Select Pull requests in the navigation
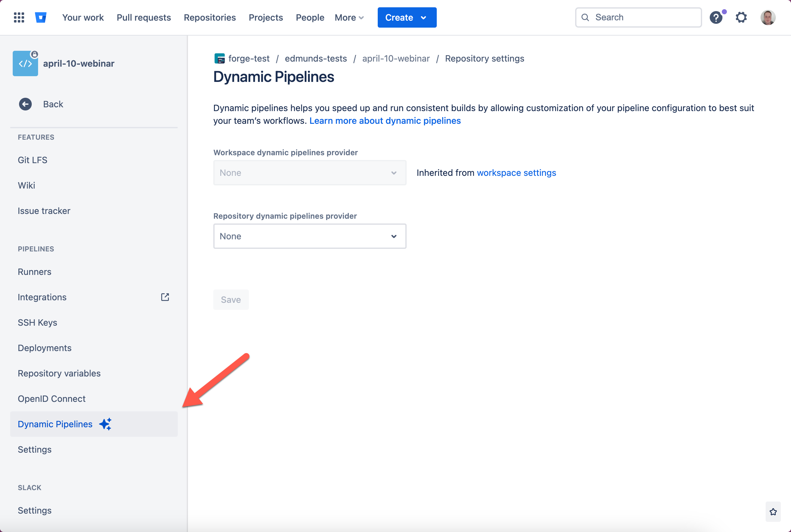 [144, 17]
